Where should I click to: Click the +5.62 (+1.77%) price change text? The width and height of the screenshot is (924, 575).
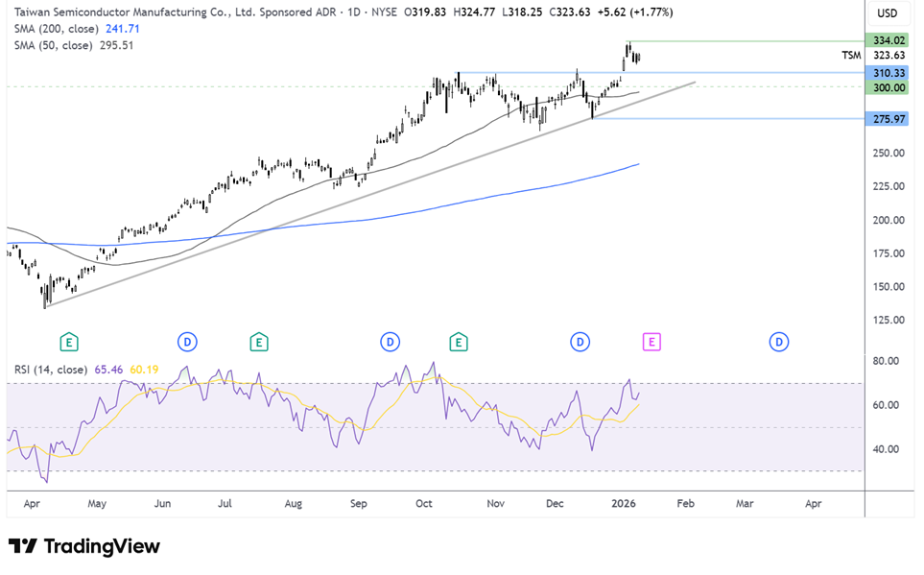point(634,12)
